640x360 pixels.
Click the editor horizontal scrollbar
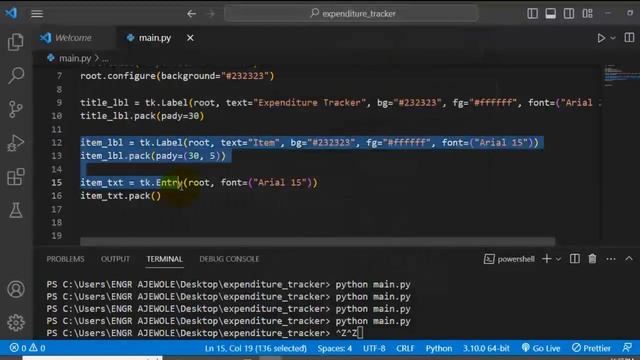pyautogui.click(x=317, y=242)
